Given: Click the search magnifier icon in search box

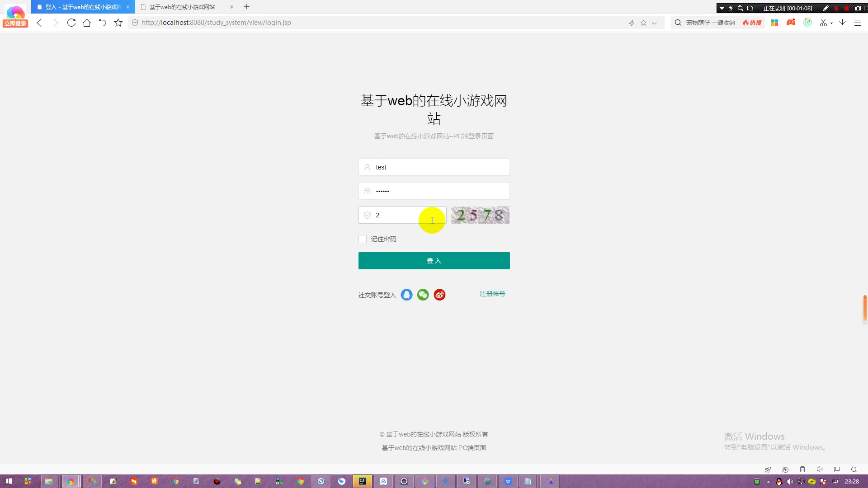Looking at the screenshot, I should (x=678, y=23).
